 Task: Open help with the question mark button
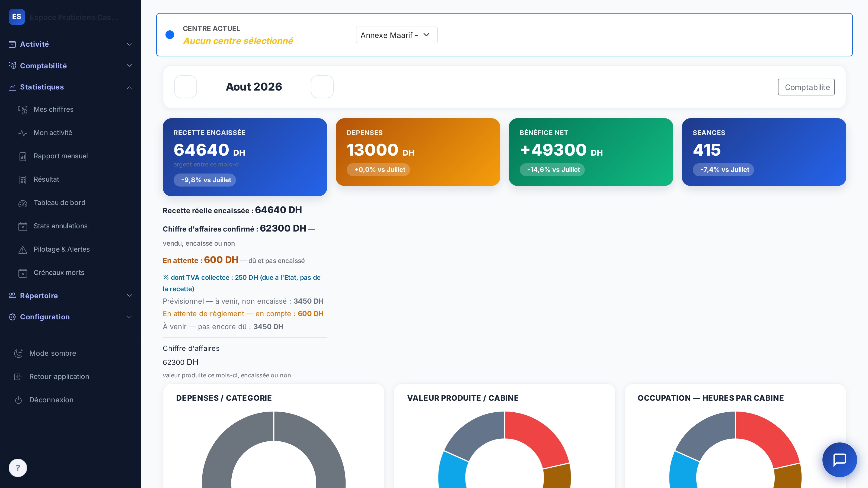[x=18, y=468]
